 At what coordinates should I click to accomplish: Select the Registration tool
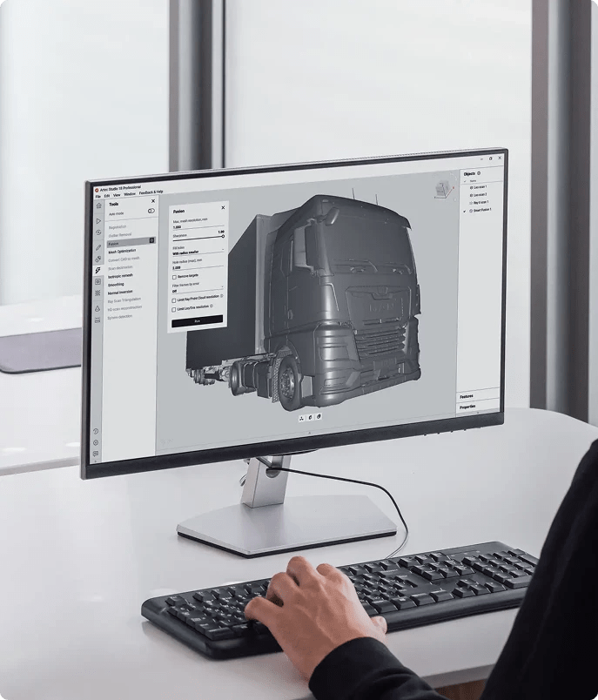118,226
